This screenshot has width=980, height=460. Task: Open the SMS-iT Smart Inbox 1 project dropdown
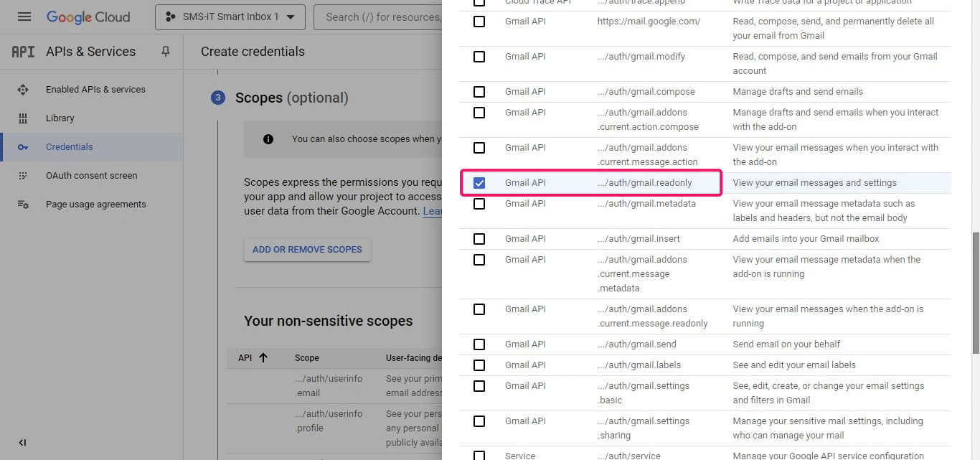click(x=230, y=17)
